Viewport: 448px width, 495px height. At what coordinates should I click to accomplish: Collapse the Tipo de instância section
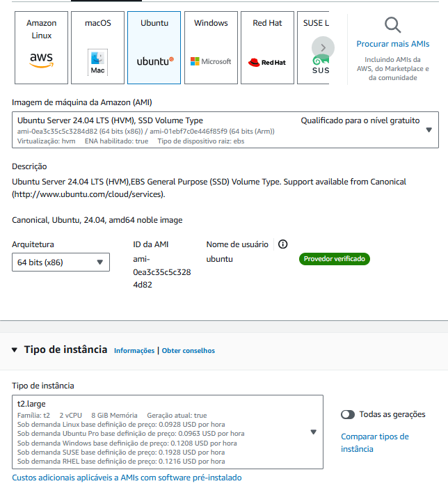pos(14,349)
